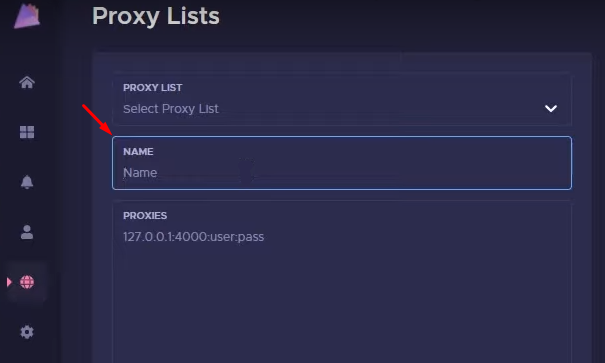605x363 pixels.
Task: Click the PROXIES field label
Action: coord(145,216)
